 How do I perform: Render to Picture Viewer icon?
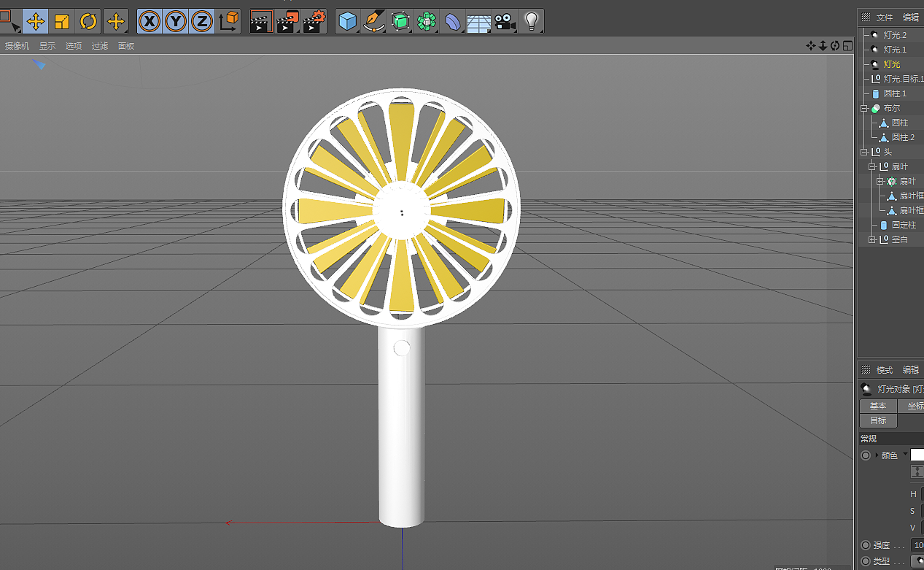point(288,21)
